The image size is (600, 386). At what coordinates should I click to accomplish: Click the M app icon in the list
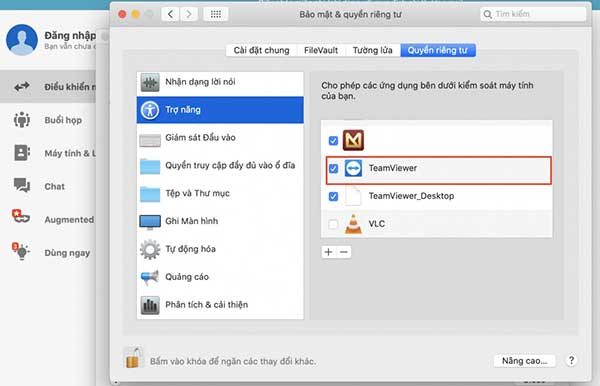coord(353,140)
